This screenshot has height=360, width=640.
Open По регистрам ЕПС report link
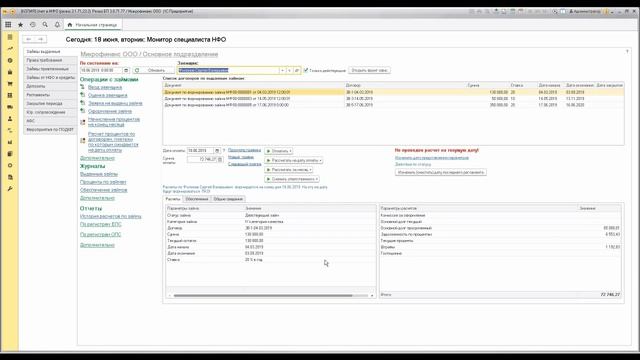coord(101,224)
